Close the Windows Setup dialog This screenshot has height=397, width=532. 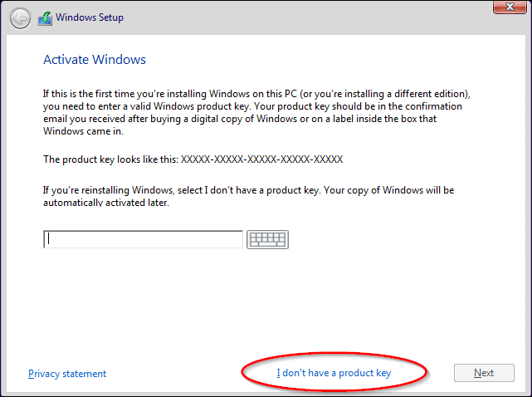(x=510, y=7)
